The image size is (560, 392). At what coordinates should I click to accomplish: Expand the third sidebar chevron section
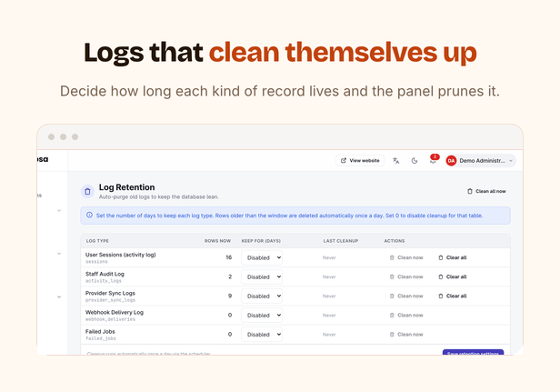pos(59,297)
